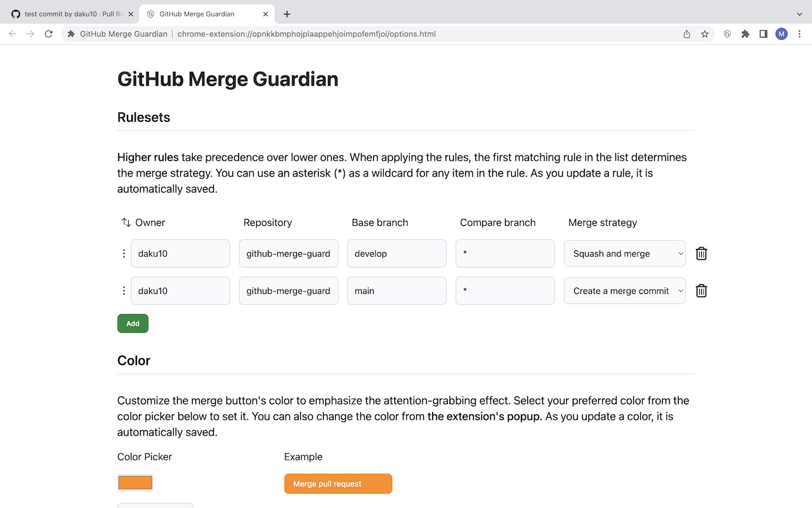Viewport: 812px width, 508px height.
Task: Open the merge strategy dropdown showing Squash and merge
Action: pyautogui.click(x=624, y=253)
